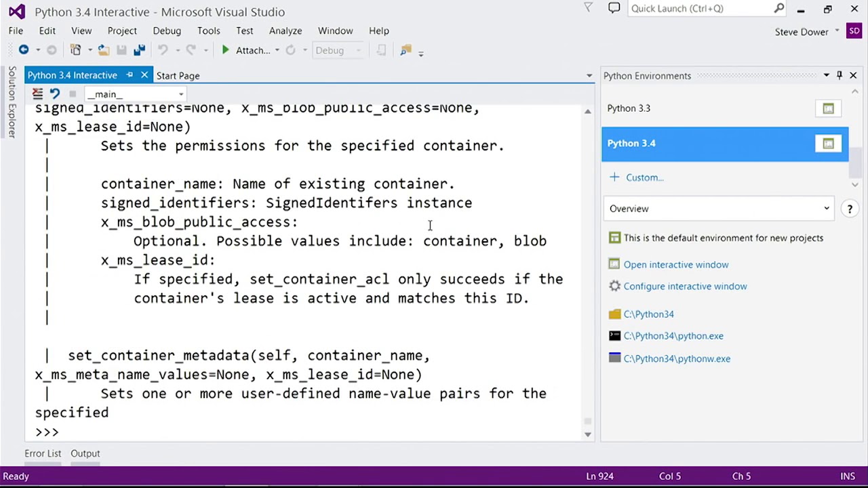
Task: Click the New Project toolbar icon
Action: coord(75,49)
